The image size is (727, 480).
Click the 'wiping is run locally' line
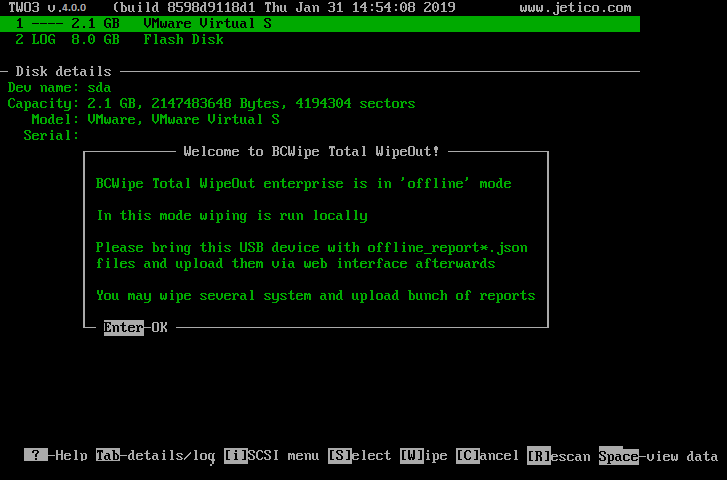pos(232,216)
